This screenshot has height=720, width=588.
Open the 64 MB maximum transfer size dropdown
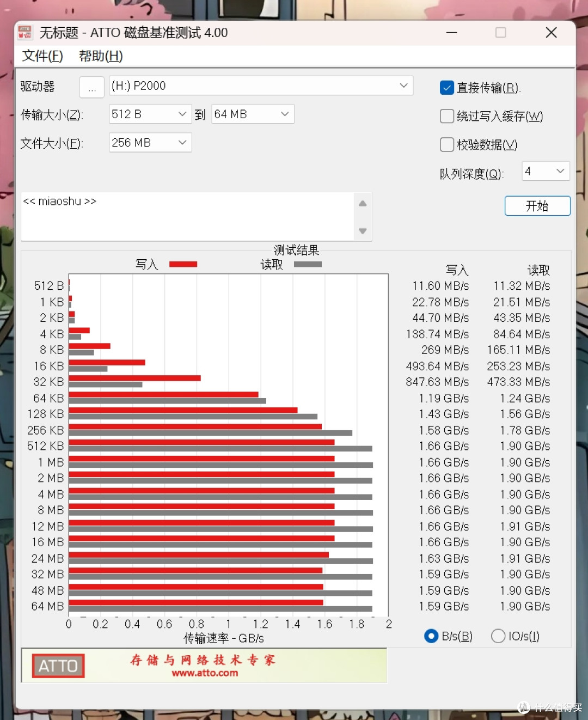(253, 114)
